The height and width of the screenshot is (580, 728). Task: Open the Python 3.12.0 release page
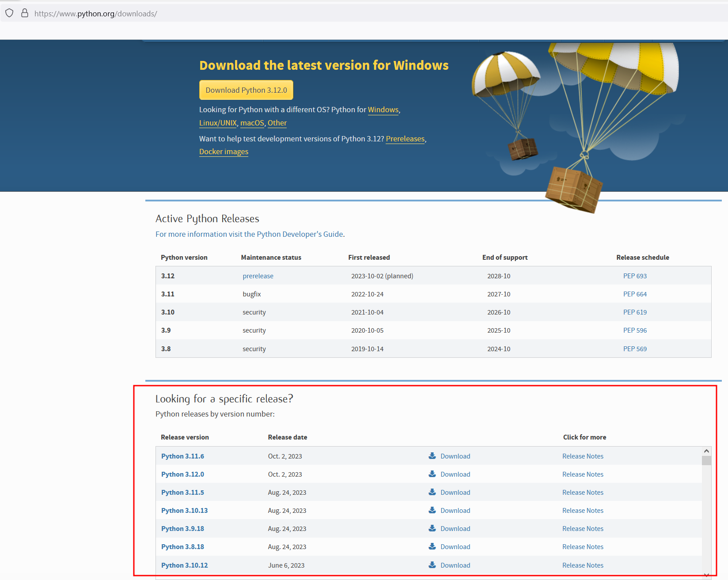coord(182,474)
